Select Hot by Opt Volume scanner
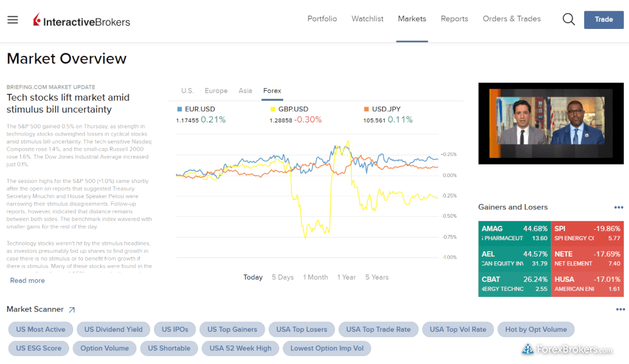This screenshot has width=629, height=364. [x=536, y=330]
